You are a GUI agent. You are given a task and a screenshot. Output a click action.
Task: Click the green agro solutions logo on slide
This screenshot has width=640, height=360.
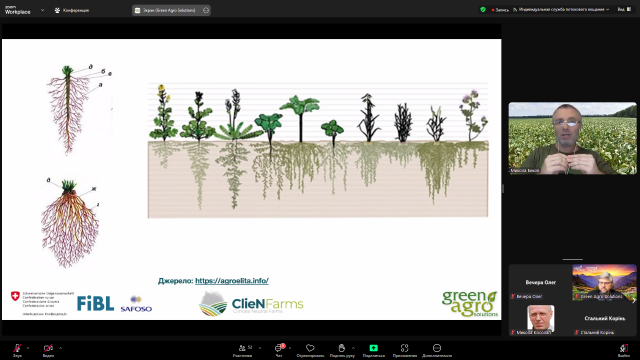470,303
